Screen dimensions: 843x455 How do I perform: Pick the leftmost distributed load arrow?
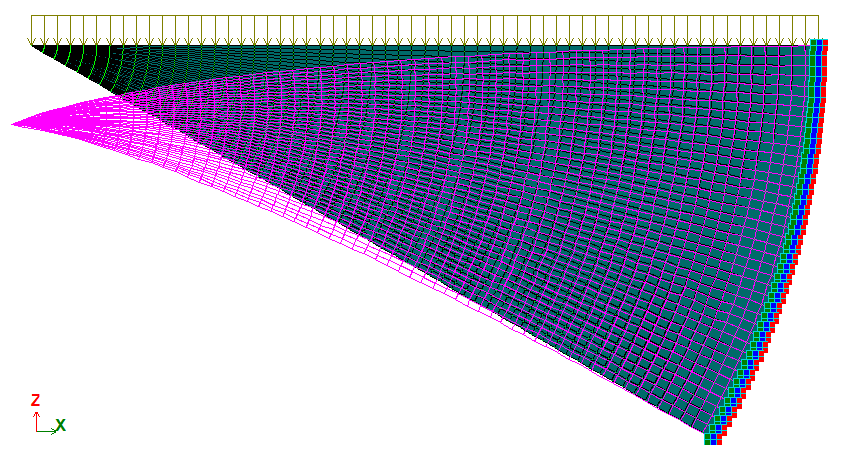pos(32,30)
